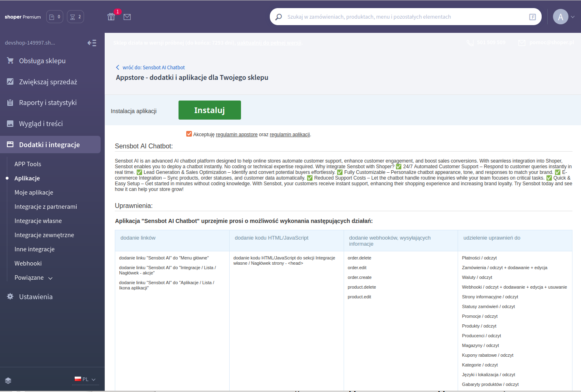
Task: Select Integracje z partnerami item
Action: click(x=45, y=206)
